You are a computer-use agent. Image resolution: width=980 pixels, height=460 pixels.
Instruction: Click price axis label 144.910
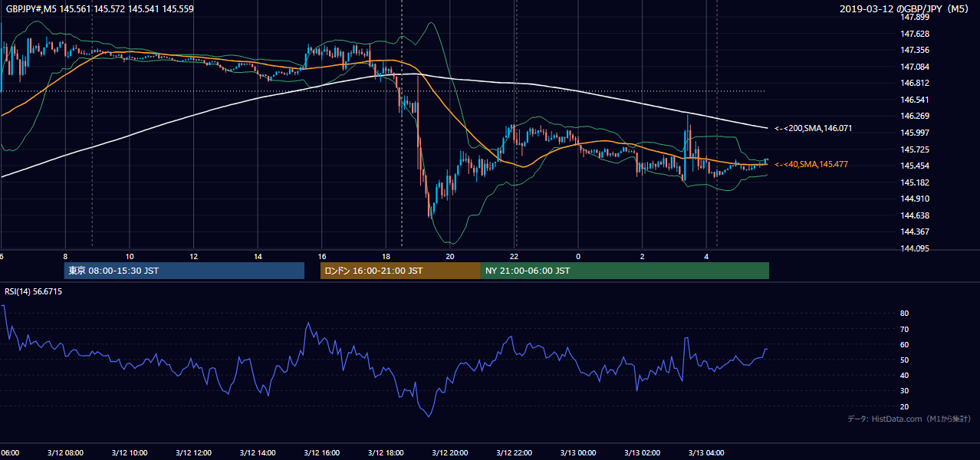[916, 199]
